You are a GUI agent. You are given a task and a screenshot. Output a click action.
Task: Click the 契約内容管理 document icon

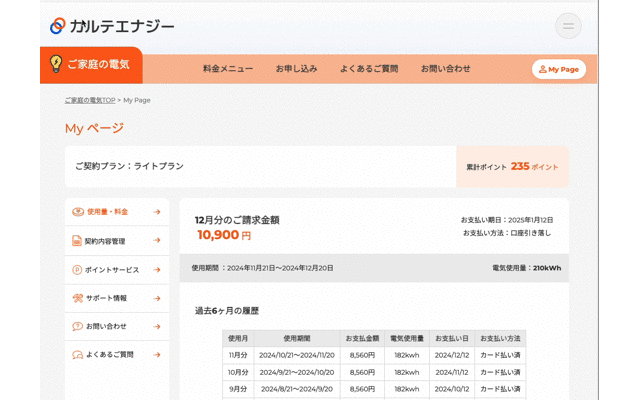tap(77, 240)
